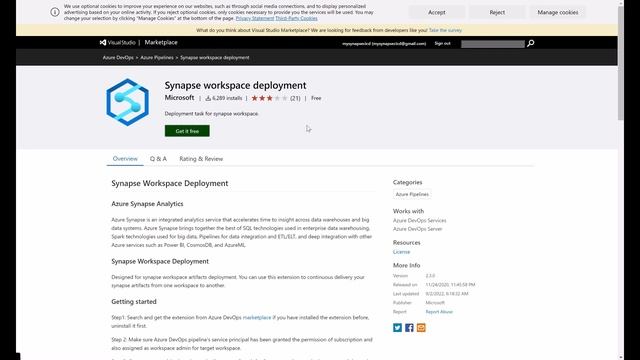Click the Report Abuse link
This screenshot has height=360, width=640.
pos(439,312)
